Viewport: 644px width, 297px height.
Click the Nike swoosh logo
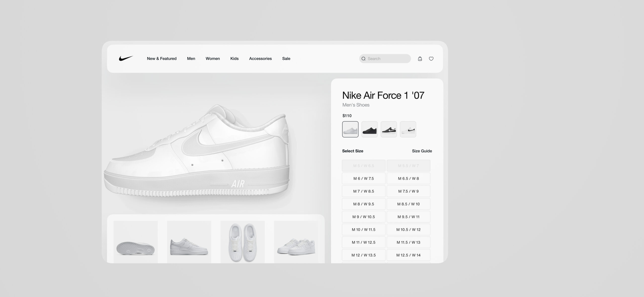pyautogui.click(x=126, y=58)
